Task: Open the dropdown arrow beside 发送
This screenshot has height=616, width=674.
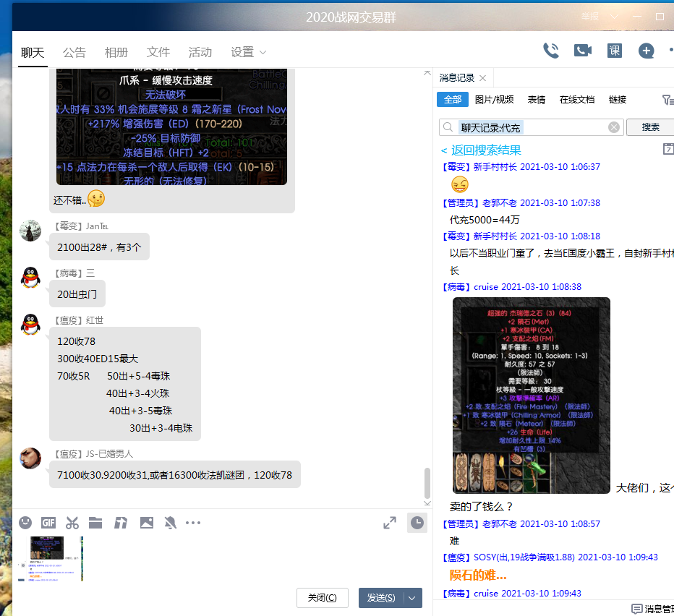Action: pyautogui.click(x=412, y=598)
